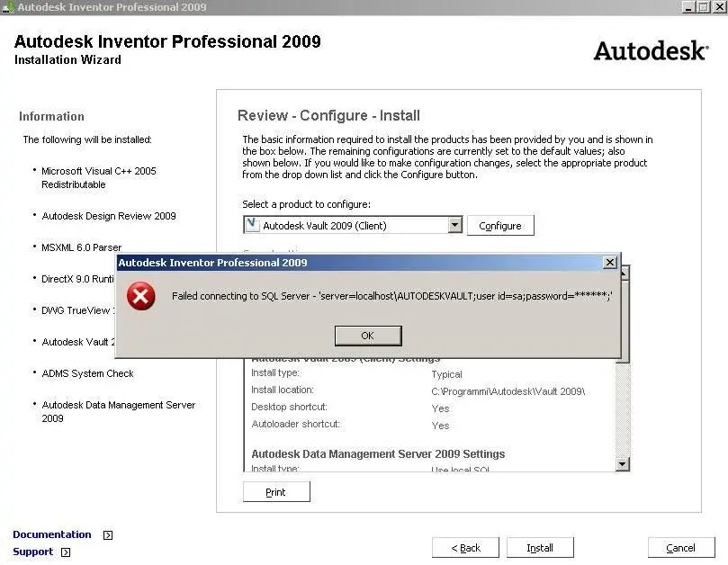Maximize the Installation Wizard window

[702, 7]
